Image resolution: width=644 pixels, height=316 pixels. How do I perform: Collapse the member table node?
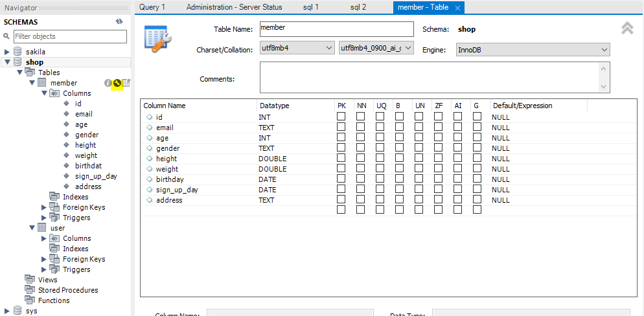coord(32,83)
